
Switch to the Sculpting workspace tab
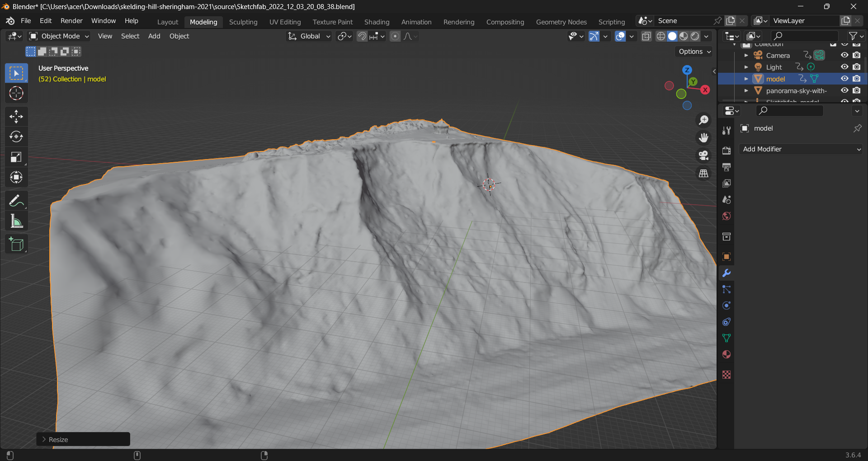pos(243,22)
